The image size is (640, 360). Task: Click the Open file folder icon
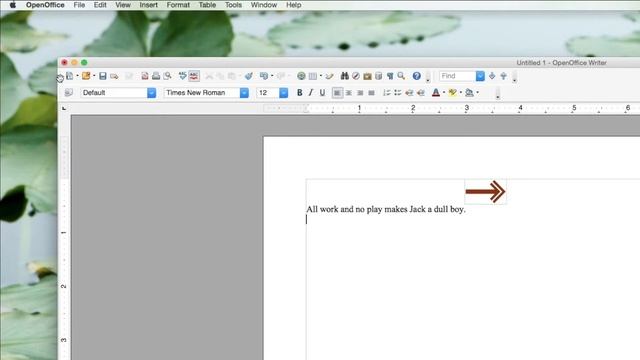[86, 76]
